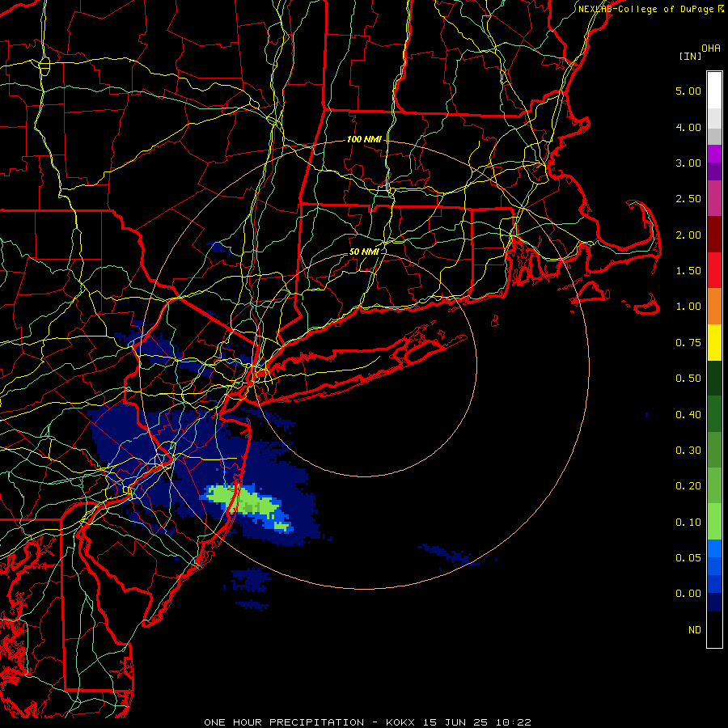Click the pink swatch in the legend

coord(714,198)
